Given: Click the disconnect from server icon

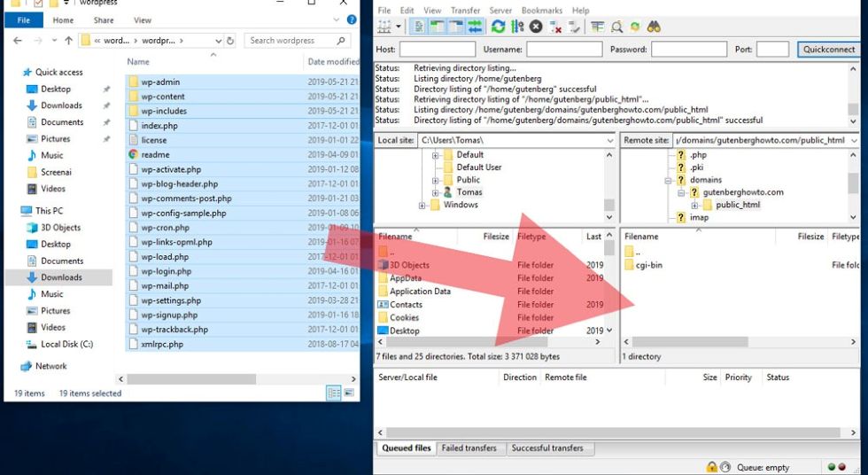Looking at the screenshot, I should coord(555,27).
